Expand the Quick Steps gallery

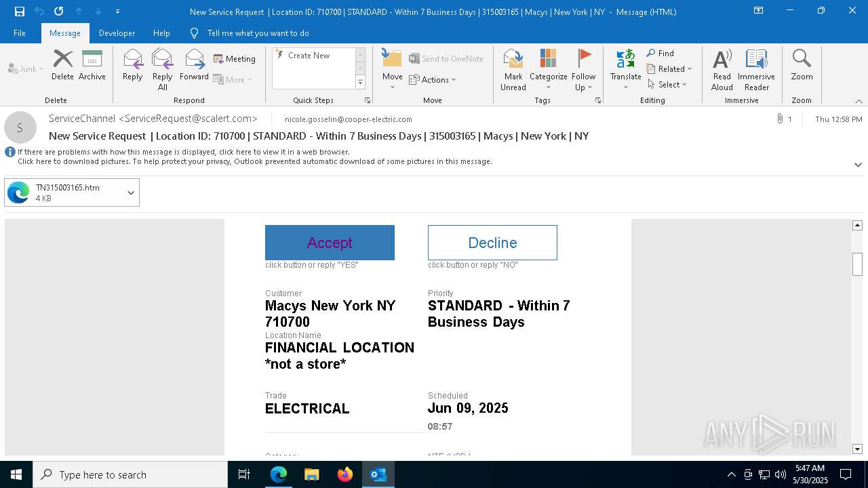[360, 83]
